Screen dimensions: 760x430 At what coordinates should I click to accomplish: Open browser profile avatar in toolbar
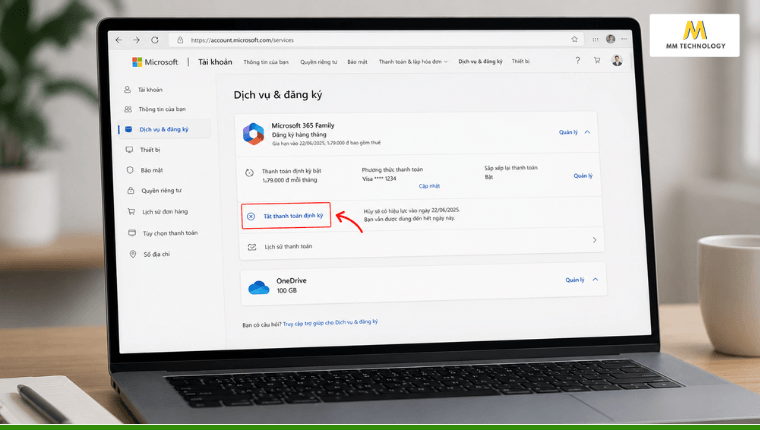(x=610, y=39)
